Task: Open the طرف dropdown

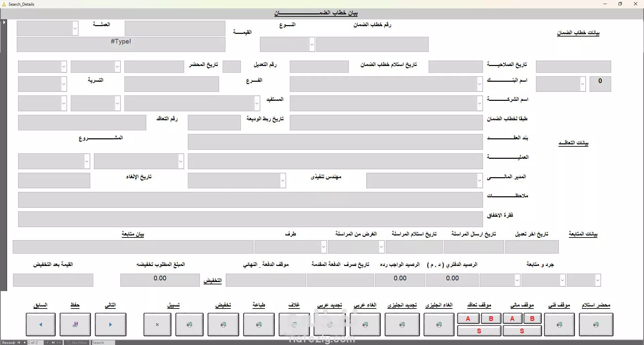Action: pyautogui.click(x=324, y=247)
